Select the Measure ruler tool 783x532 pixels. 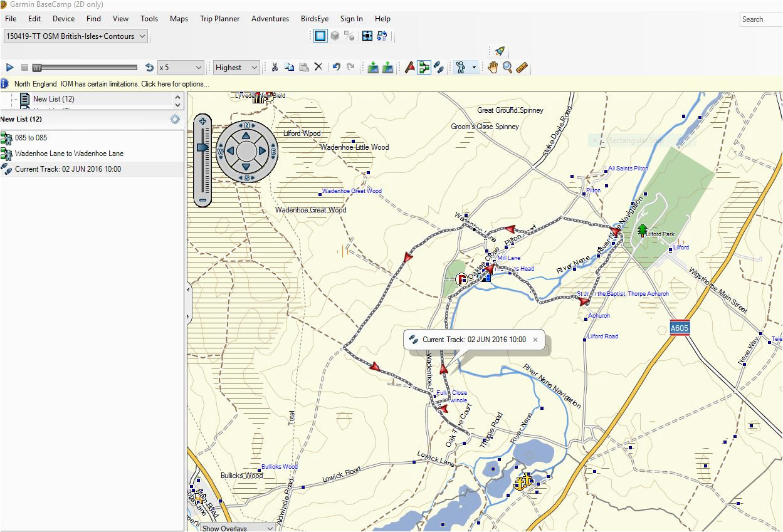click(522, 67)
